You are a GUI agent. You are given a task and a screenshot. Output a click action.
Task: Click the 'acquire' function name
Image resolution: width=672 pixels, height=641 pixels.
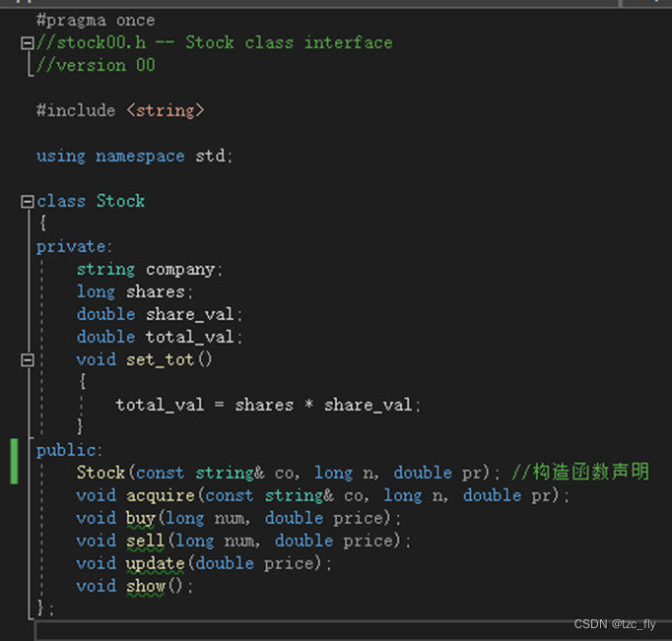pyautogui.click(x=161, y=495)
